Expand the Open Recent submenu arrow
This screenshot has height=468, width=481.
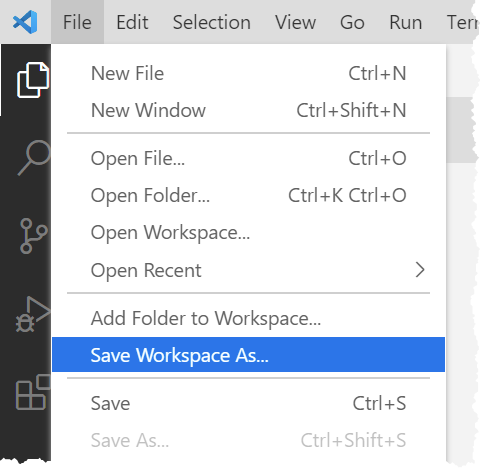click(x=420, y=270)
